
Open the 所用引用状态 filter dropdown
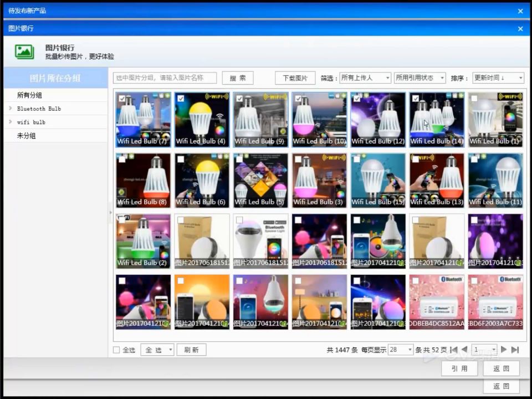coord(420,78)
